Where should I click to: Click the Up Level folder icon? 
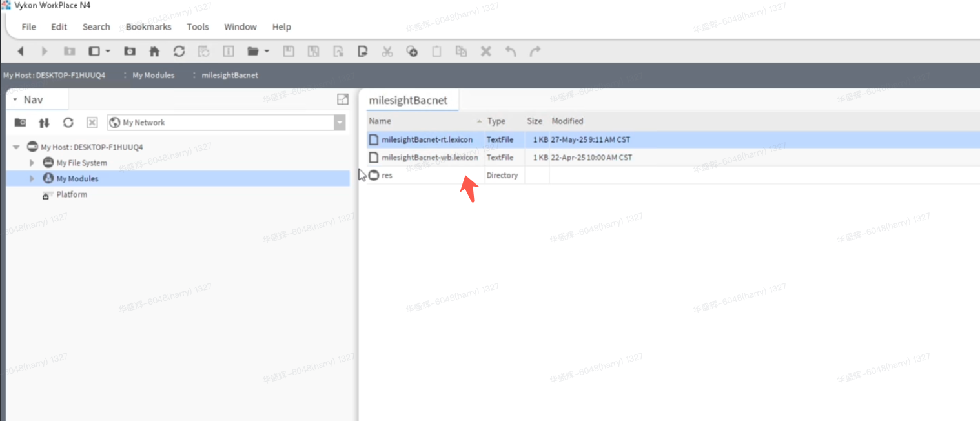click(70, 52)
